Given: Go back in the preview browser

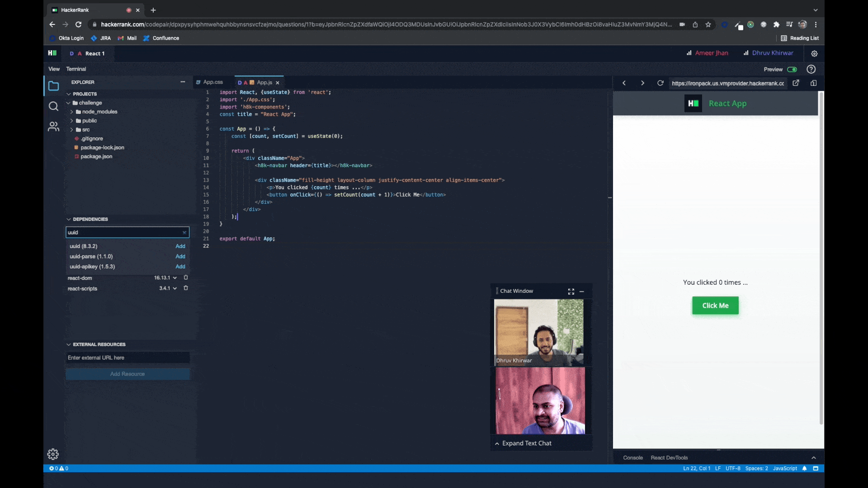Looking at the screenshot, I should click(x=624, y=83).
